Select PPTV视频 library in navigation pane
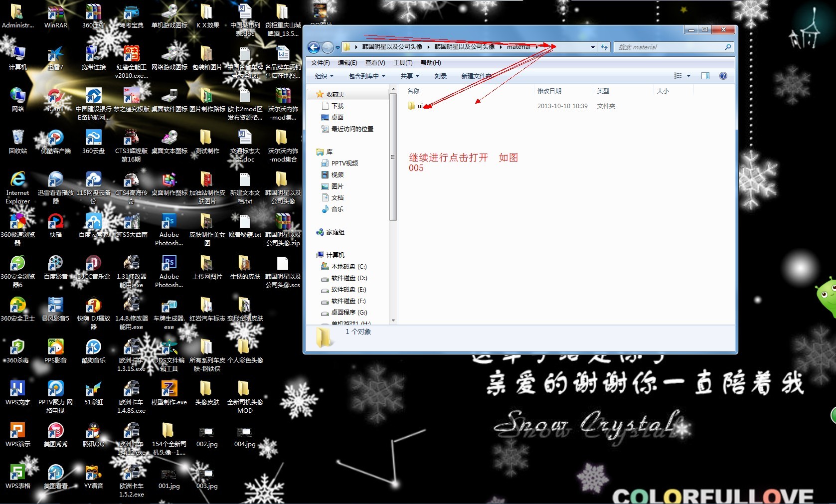Viewport: 836px width, 504px height. [339, 164]
